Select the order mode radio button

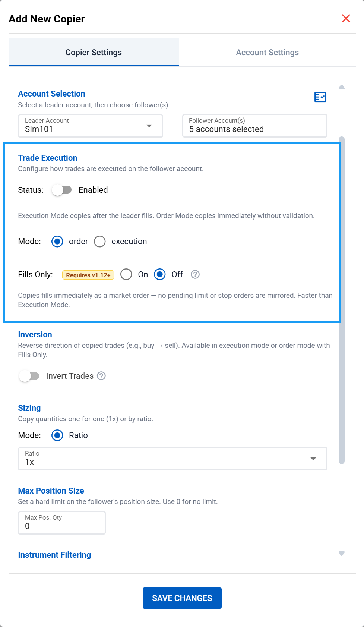(x=57, y=242)
